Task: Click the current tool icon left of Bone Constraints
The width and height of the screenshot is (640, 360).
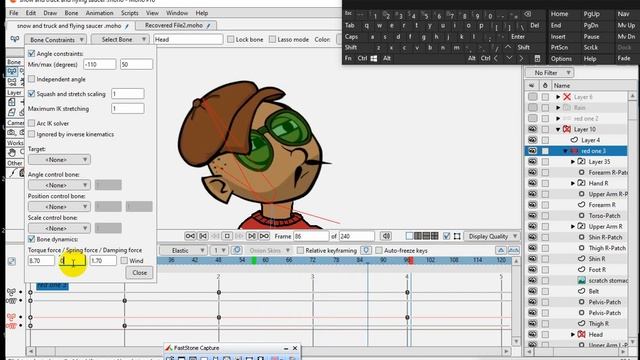Action: point(15,40)
